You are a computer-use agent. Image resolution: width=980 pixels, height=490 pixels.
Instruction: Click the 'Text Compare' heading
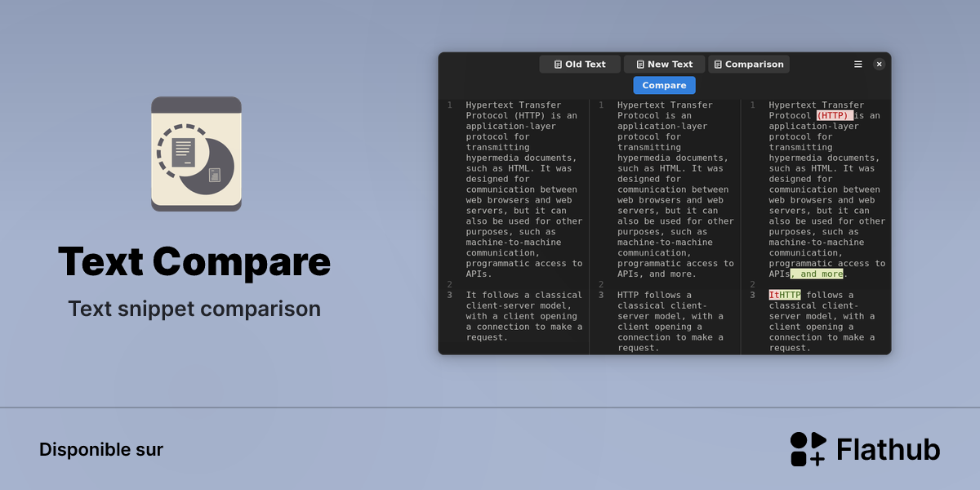click(x=194, y=261)
